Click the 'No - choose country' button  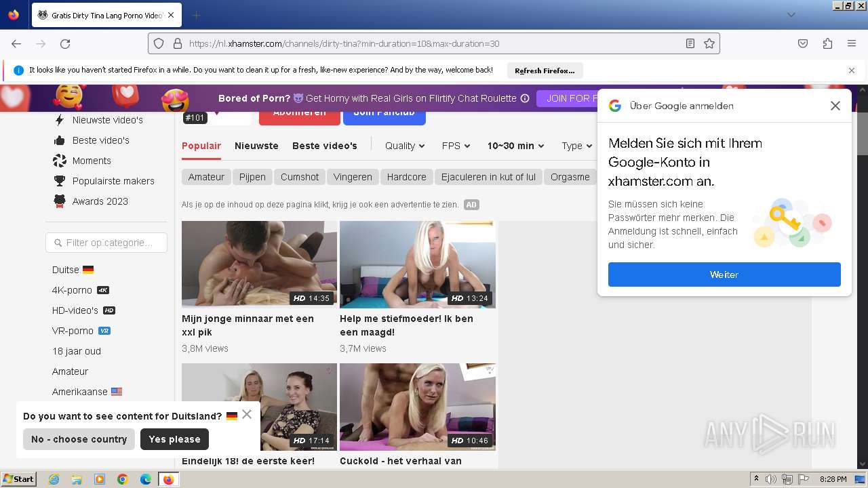pyautogui.click(x=79, y=439)
